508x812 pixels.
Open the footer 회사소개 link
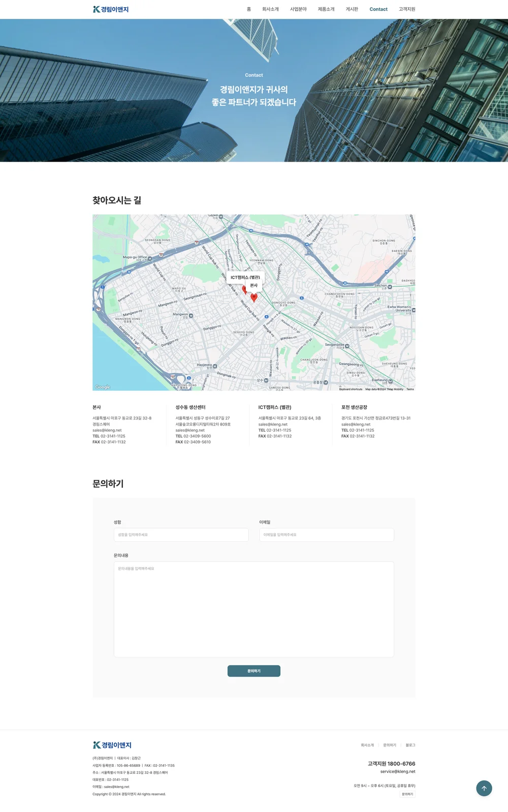[x=367, y=745]
